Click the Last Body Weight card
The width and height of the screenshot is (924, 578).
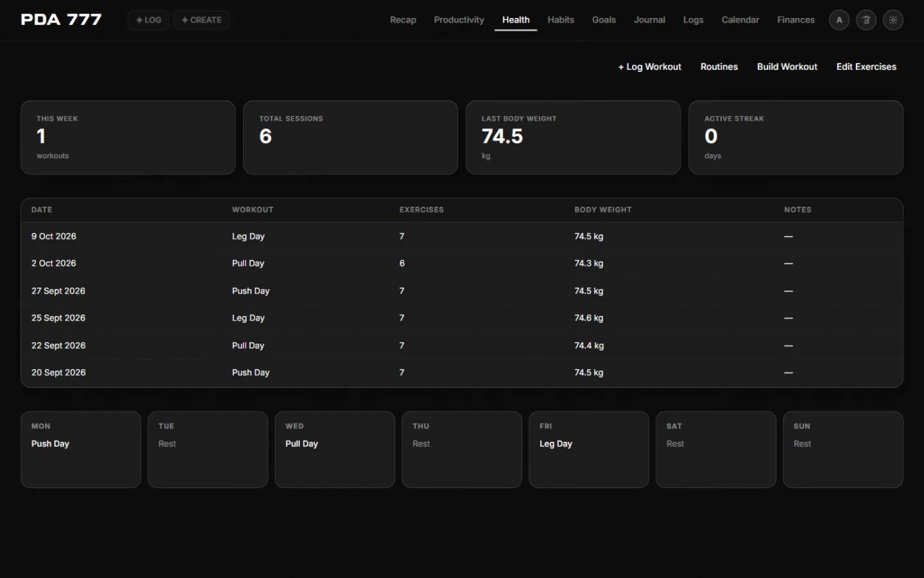(x=573, y=137)
